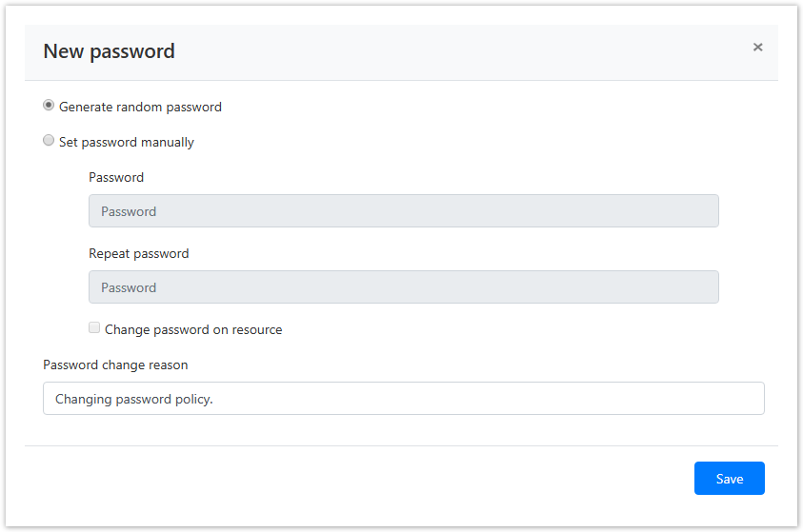
Task: Focus the Repeat password input field
Action: [403, 287]
